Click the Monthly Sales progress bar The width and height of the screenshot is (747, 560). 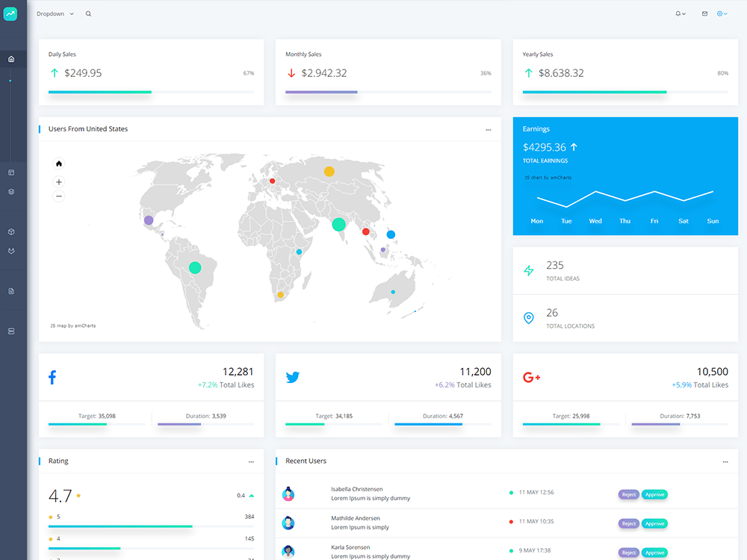tap(388, 92)
